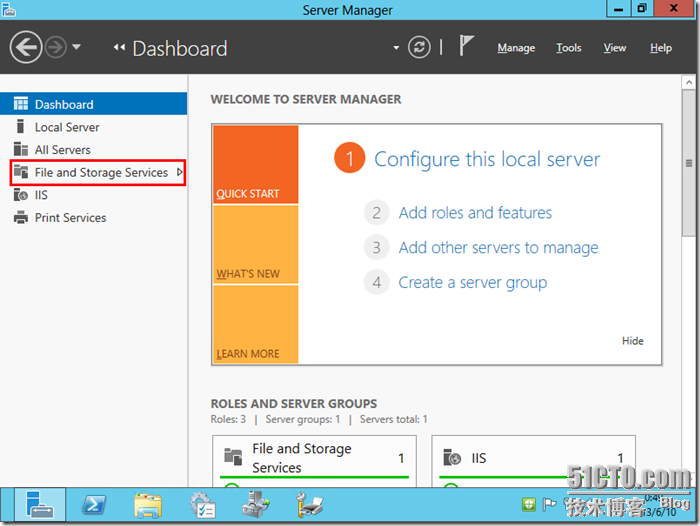
Task: Click the green system tray icon
Action: coord(529,505)
